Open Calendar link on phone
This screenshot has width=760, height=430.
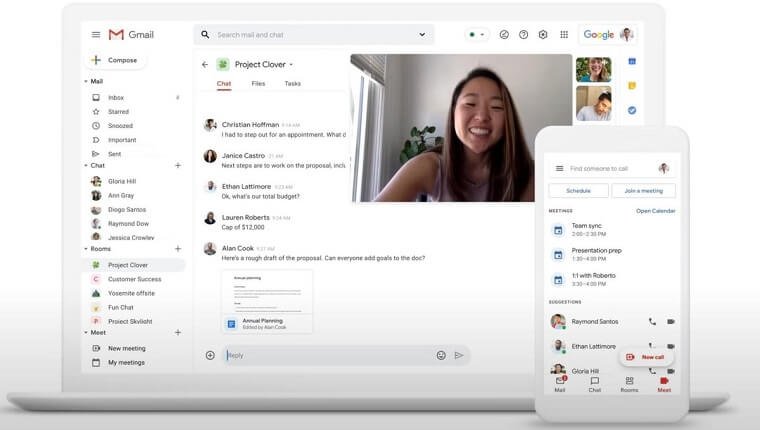[655, 211]
